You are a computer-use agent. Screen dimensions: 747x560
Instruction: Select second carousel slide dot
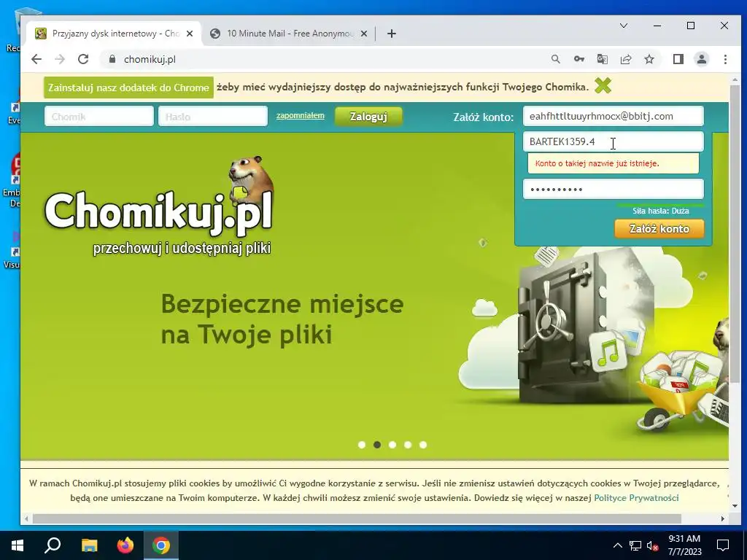click(x=377, y=445)
